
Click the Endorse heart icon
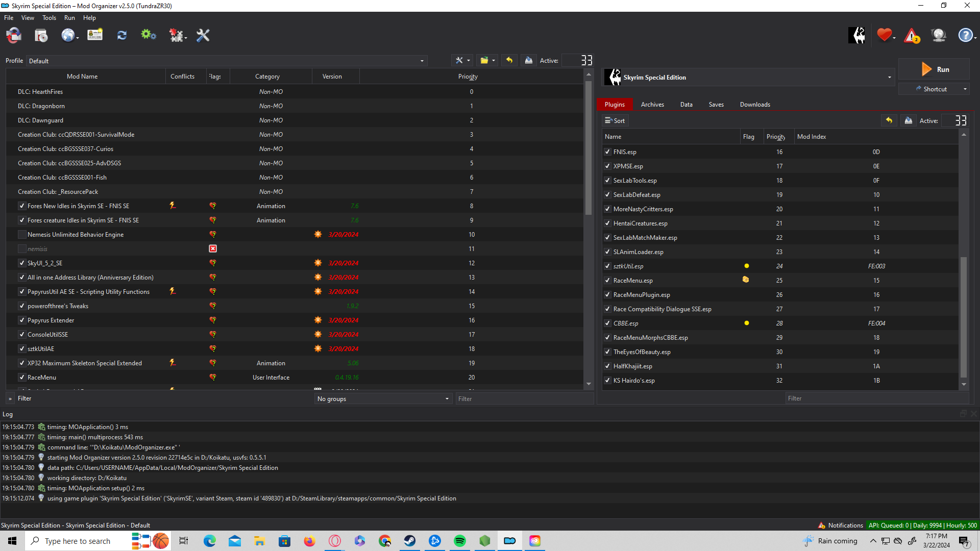click(x=885, y=35)
